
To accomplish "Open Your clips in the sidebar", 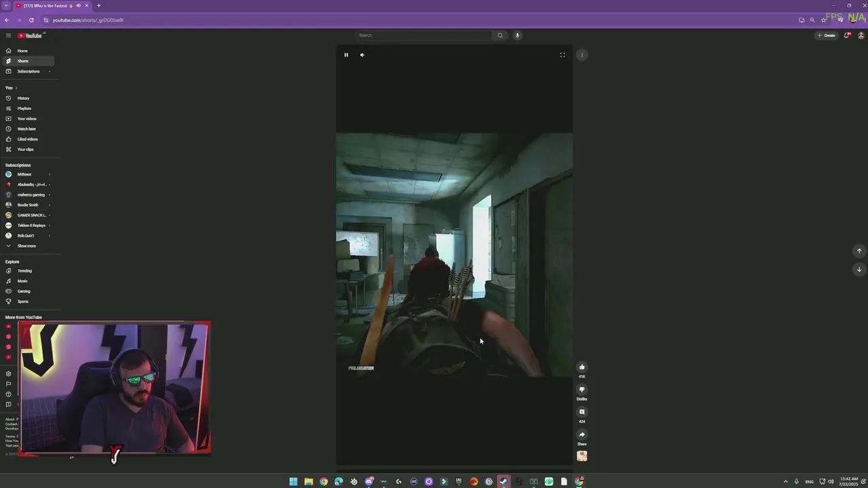I will click(x=27, y=149).
